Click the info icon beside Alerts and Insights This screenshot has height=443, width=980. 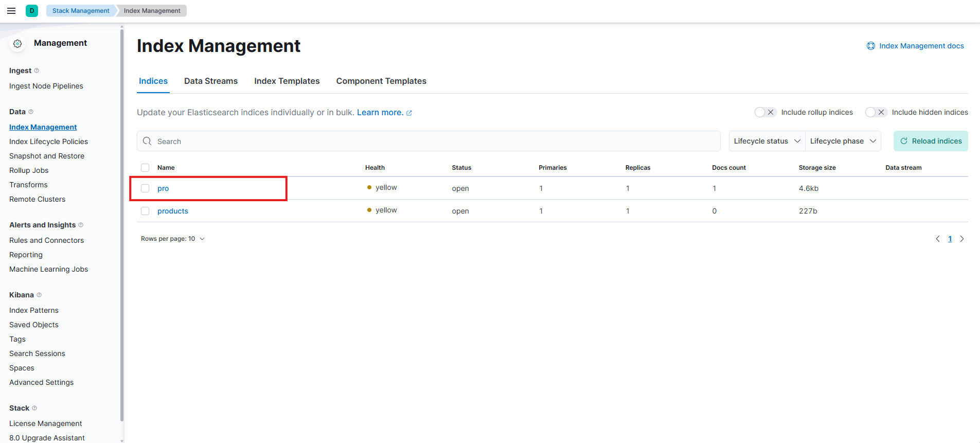click(81, 225)
